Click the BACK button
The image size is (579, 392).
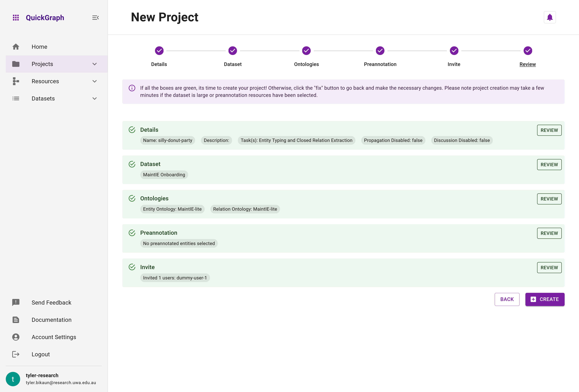coord(507,299)
